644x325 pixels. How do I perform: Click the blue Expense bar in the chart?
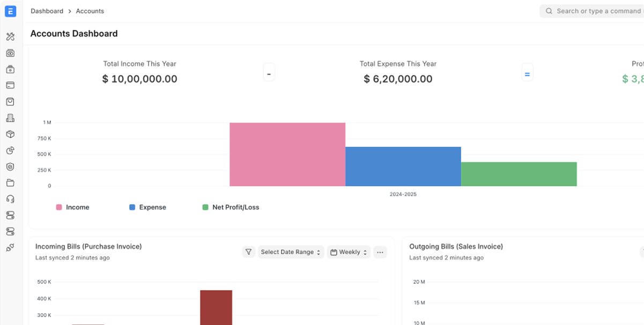pyautogui.click(x=403, y=166)
